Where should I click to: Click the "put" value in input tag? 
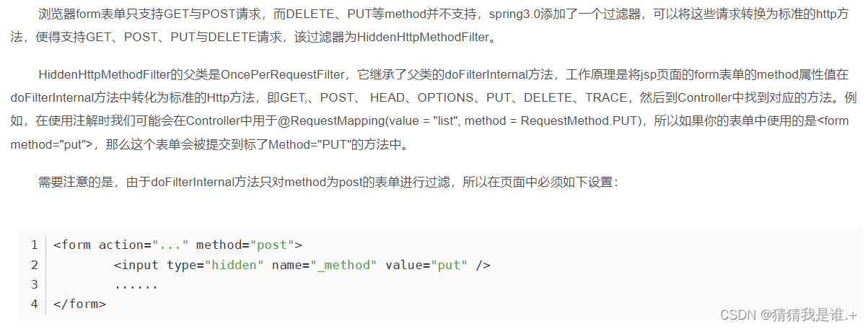point(450,265)
